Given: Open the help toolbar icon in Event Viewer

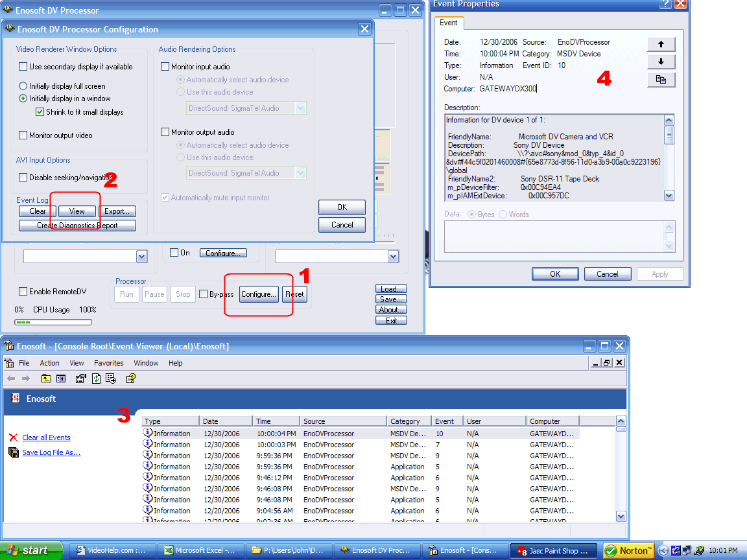Looking at the screenshot, I should click(x=130, y=379).
